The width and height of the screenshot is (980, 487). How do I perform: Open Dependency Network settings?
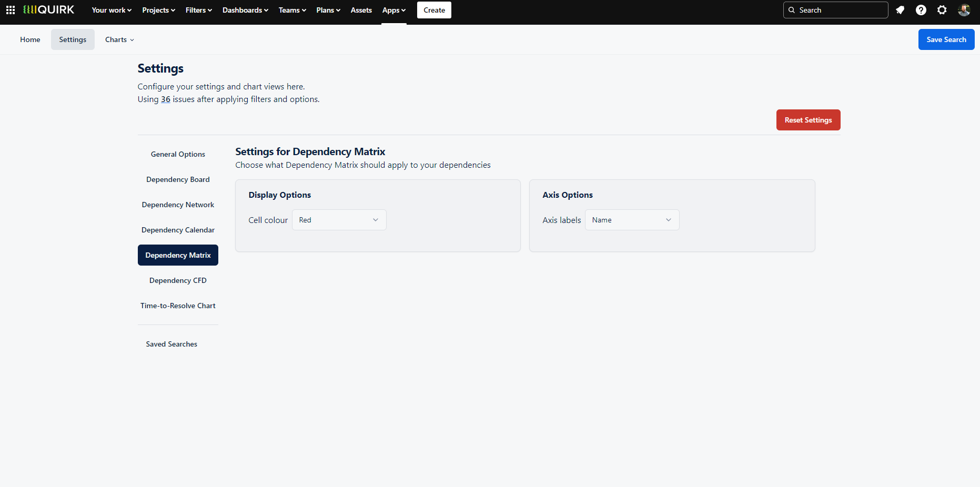click(x=178, y=205)
